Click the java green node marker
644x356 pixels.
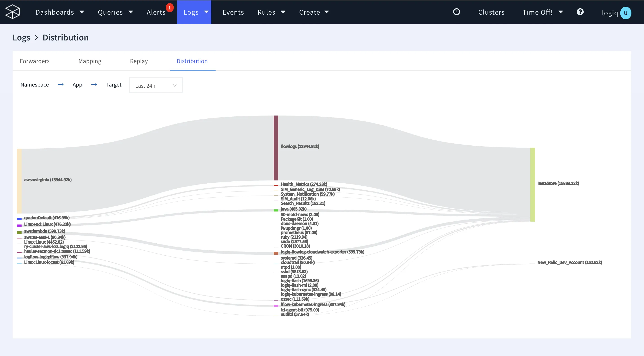(x=276, y=210)
